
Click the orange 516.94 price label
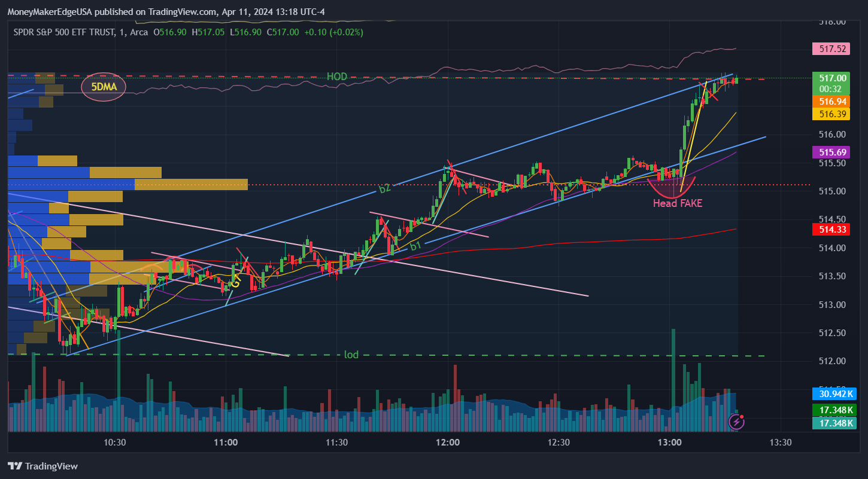pyautogui.click(x=831, y=102)
